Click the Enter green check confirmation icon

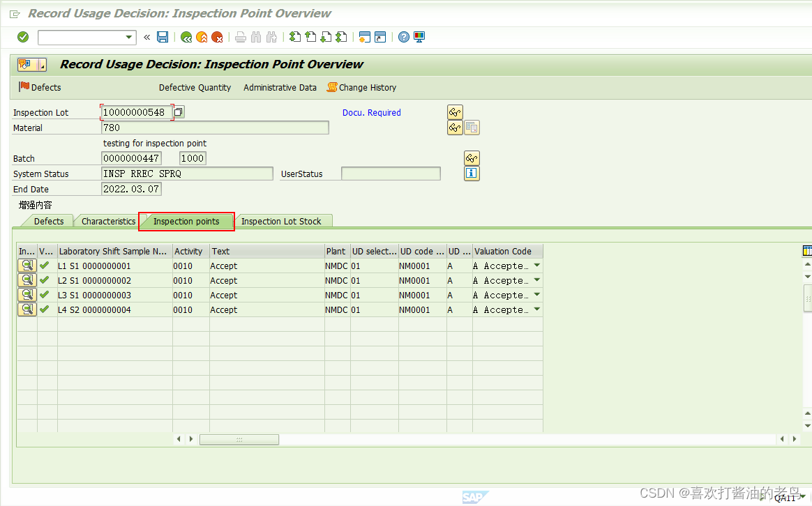click(x=22, y=37)
